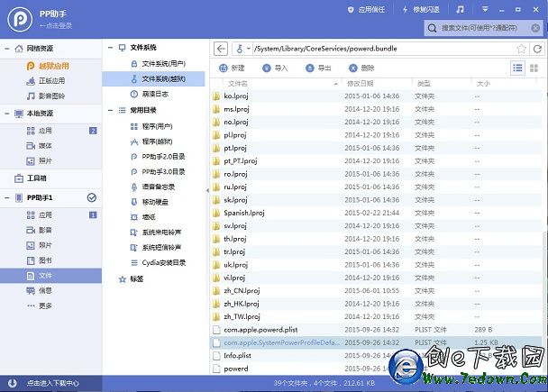This screenshot has width=548, height=392.
Task: Open download center at bottom left
Action: click(51, 383)
